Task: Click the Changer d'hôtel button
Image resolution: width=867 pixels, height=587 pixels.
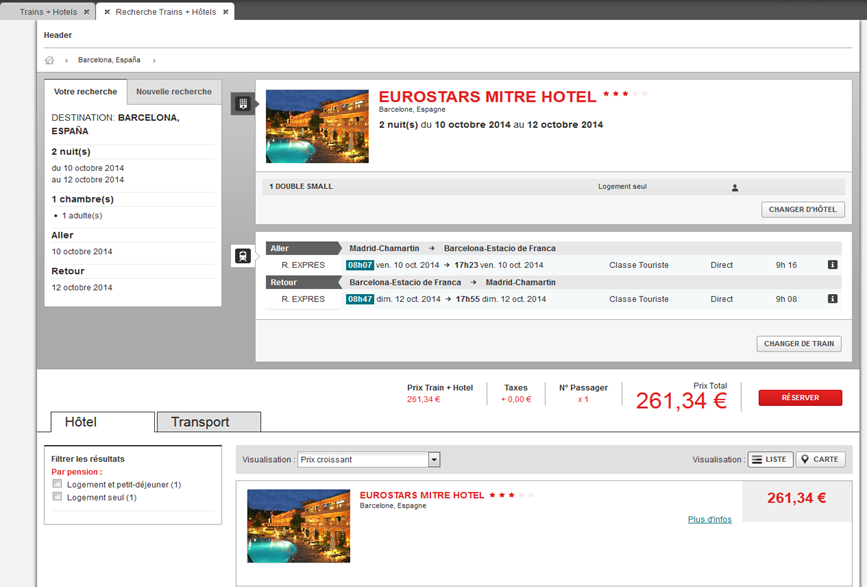Action: [x=803, y=210]
